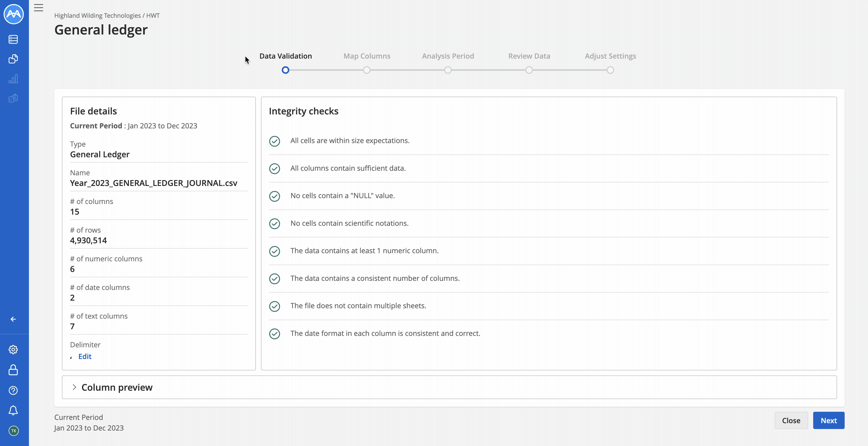
Task: Open settings gear in sidebar
Action: coord(13,349)
